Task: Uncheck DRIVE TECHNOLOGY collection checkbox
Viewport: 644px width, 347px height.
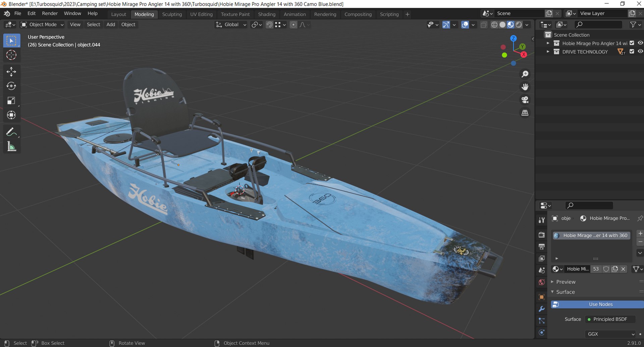Action: pyautogui.click(x=632, y=52)
